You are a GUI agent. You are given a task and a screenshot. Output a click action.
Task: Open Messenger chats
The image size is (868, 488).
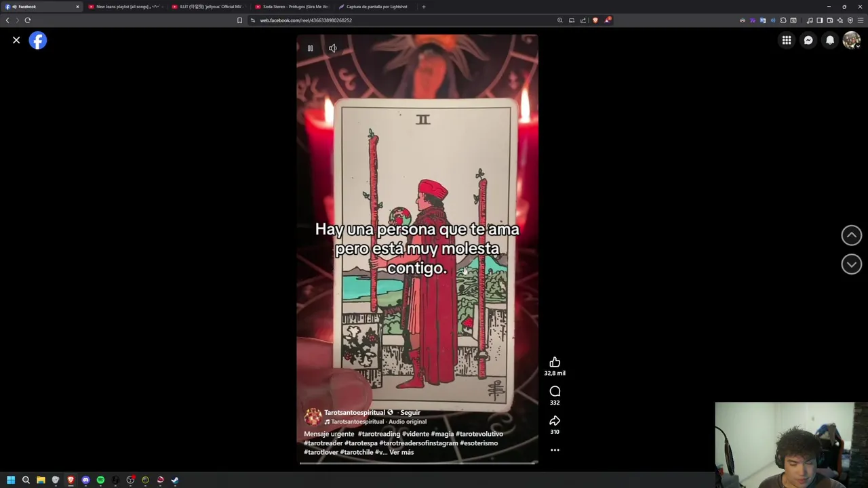pos(808,41)
